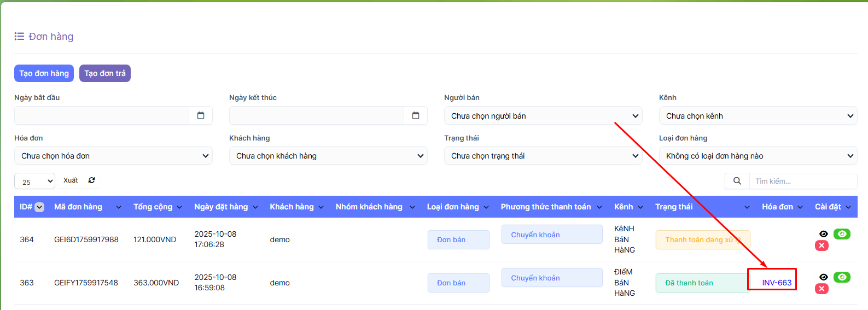The image size is (868, 310).
Task: Click the Tạo đơn hàng button
Action: pos(44,73)
